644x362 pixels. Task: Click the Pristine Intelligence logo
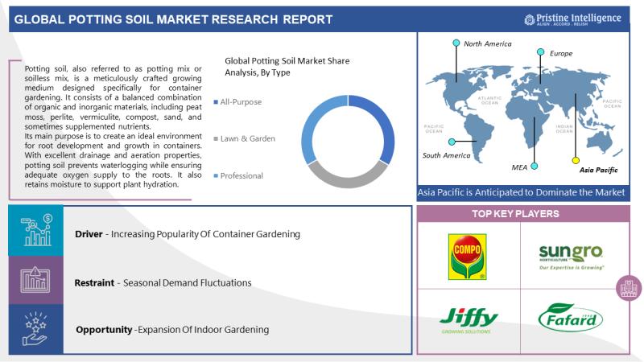coord(572,19)
